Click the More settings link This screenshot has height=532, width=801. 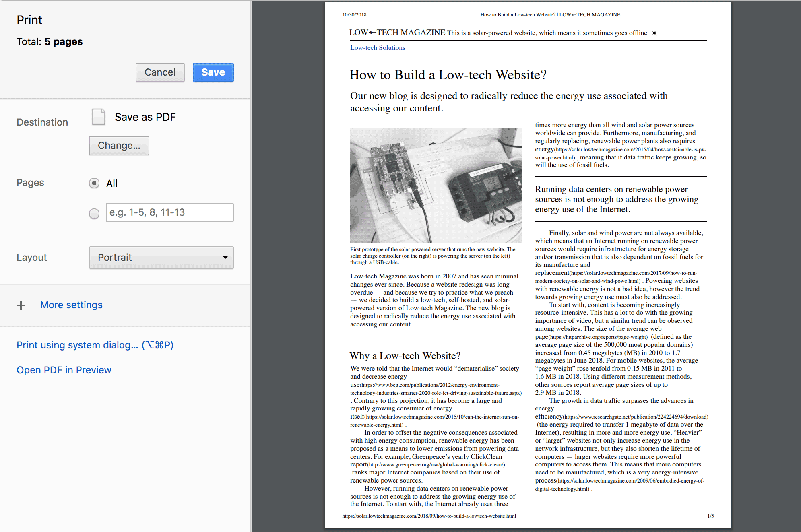tap(71, 305)
